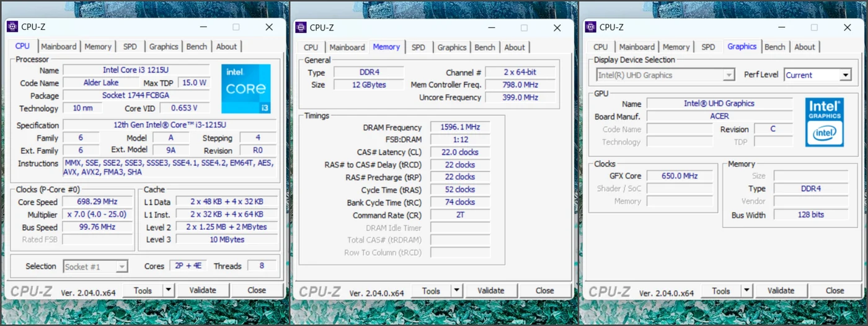Click the Close button in the CPU window footer
Viewport: 868px width, 326px height.
click(x=257, y=290)
